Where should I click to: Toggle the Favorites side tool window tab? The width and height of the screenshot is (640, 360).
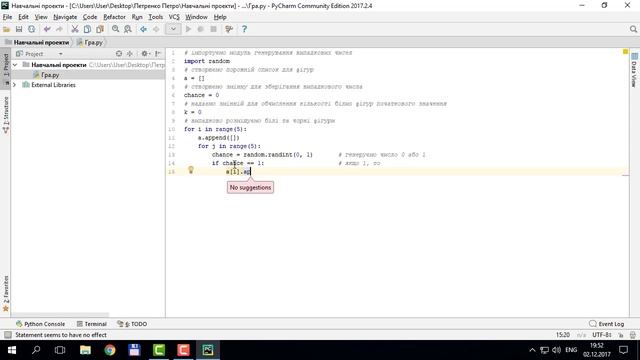(x=6, y=293)
